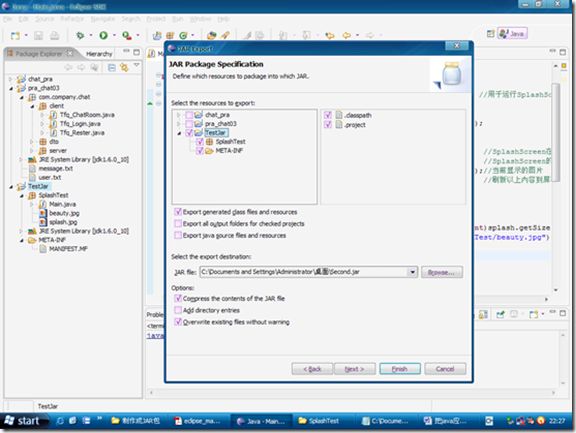Uncheck the TestJar project checkbox

189,133
